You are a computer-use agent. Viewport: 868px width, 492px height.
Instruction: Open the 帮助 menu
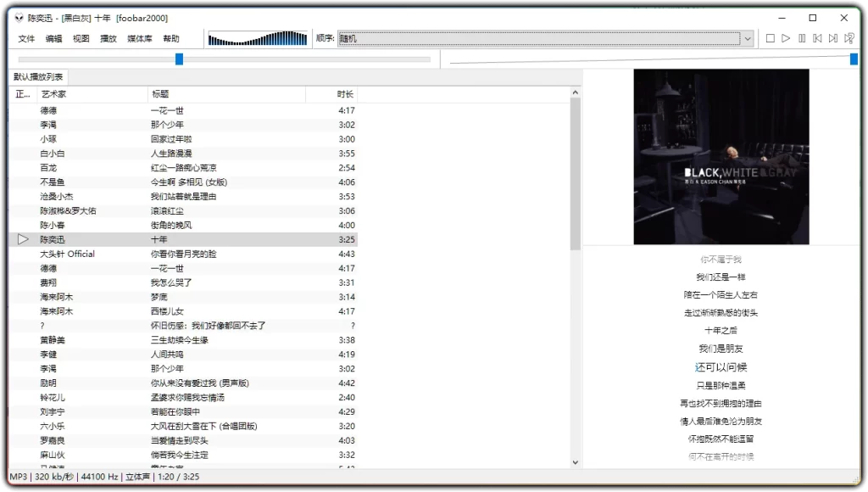[x=169, y=38]
